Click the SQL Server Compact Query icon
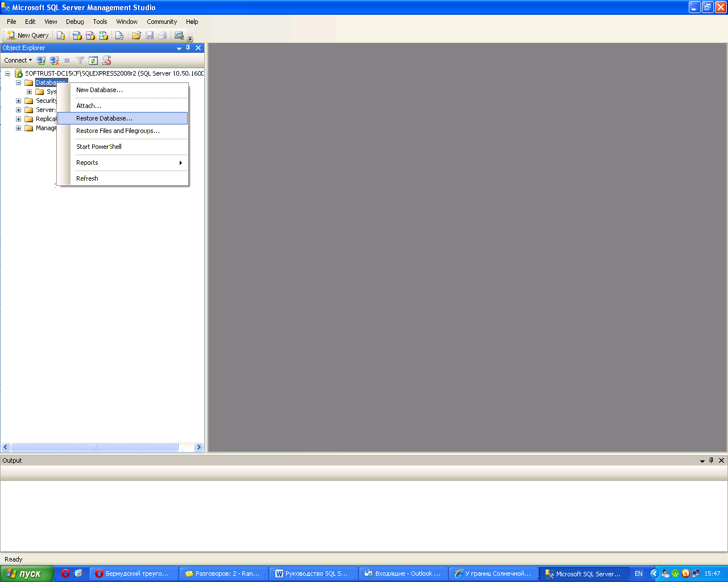The width and height of the screenshot is (728, 582). pyautogui.click(x=119, y=35)
